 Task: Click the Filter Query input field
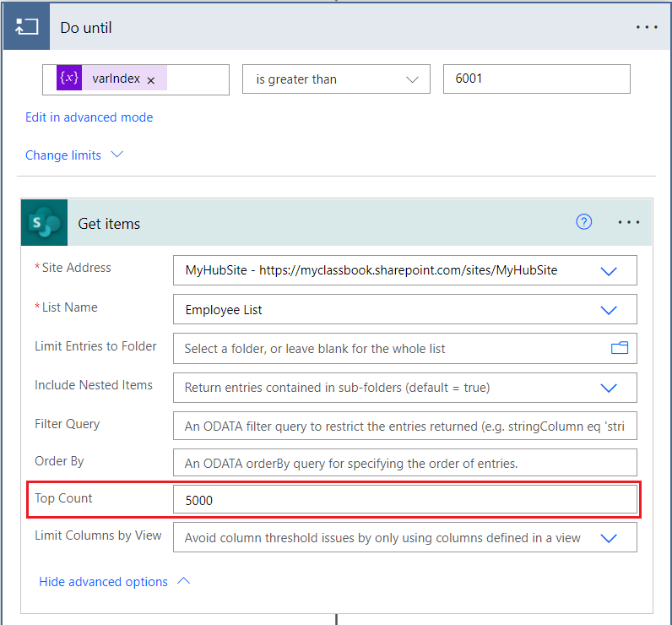pos(404,427)
